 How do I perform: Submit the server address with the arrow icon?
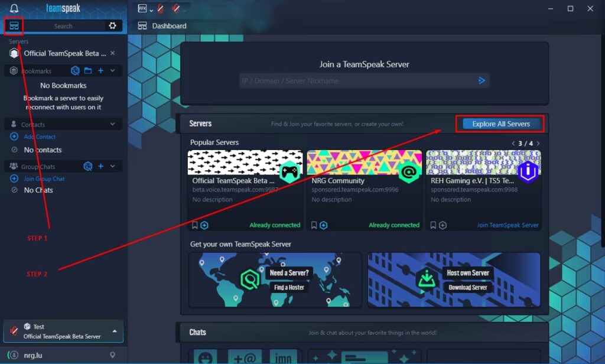[x=482, y=80]
